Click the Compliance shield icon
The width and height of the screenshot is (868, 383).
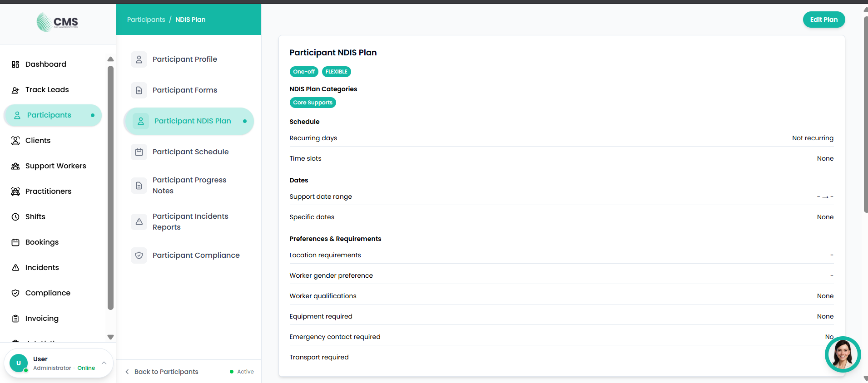pos(15,293)
